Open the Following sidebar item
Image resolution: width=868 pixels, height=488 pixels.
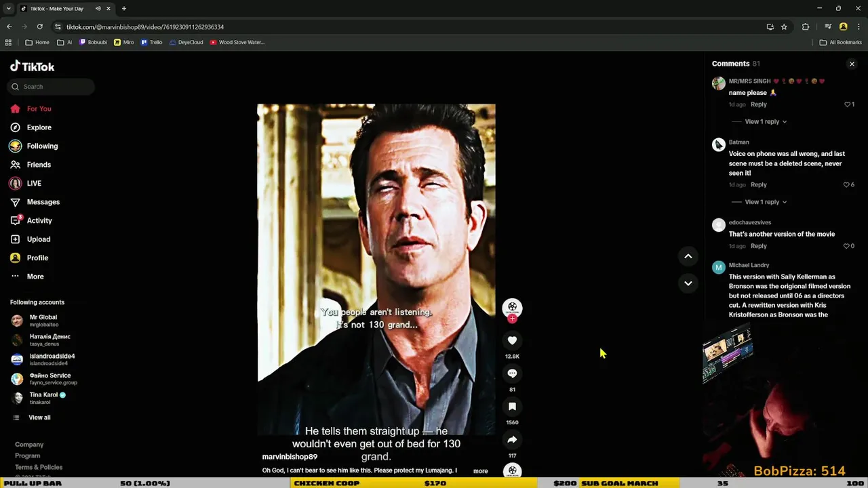tap(34, 146)
